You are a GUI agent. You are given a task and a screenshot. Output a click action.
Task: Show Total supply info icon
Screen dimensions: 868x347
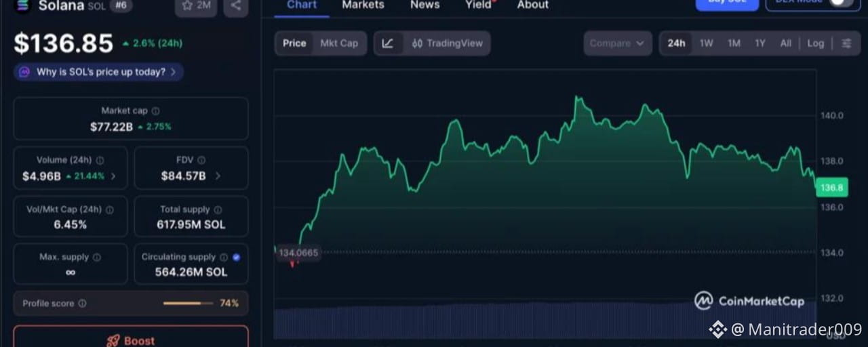click(218, 210)
